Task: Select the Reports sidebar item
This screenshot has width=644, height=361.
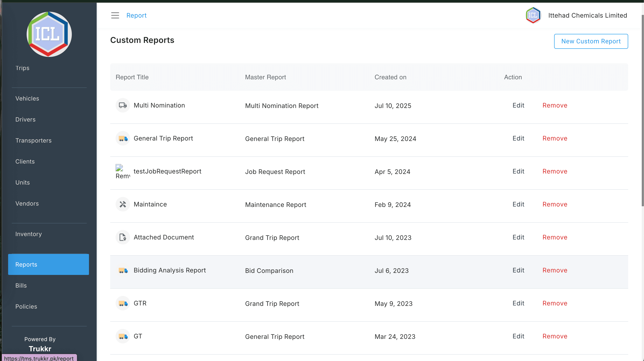Action: 49,265
